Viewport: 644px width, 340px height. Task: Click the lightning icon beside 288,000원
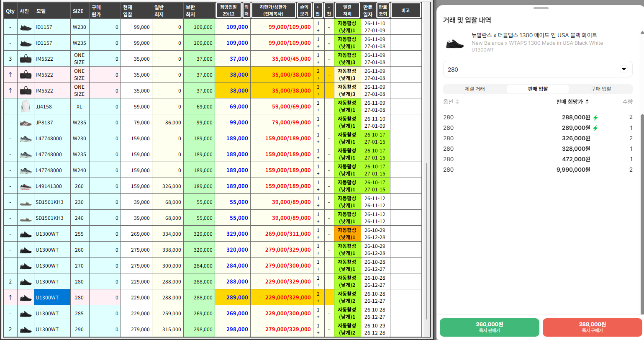(x=595, y=118)
